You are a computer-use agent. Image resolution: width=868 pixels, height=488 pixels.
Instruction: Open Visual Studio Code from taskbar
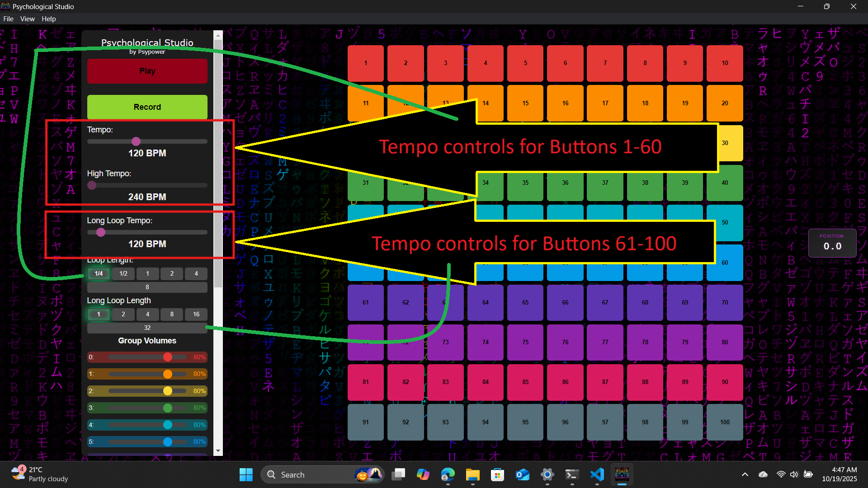click(x=597, y=474)
